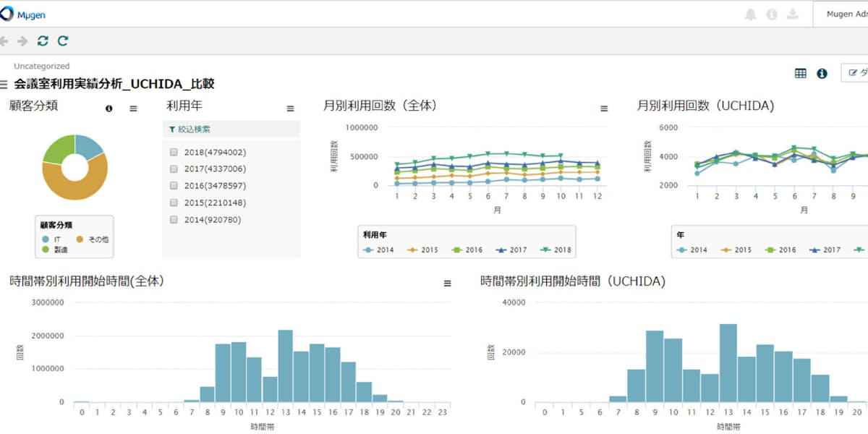
Task: Click the download icon in header
Action: [x=793, y=14]
